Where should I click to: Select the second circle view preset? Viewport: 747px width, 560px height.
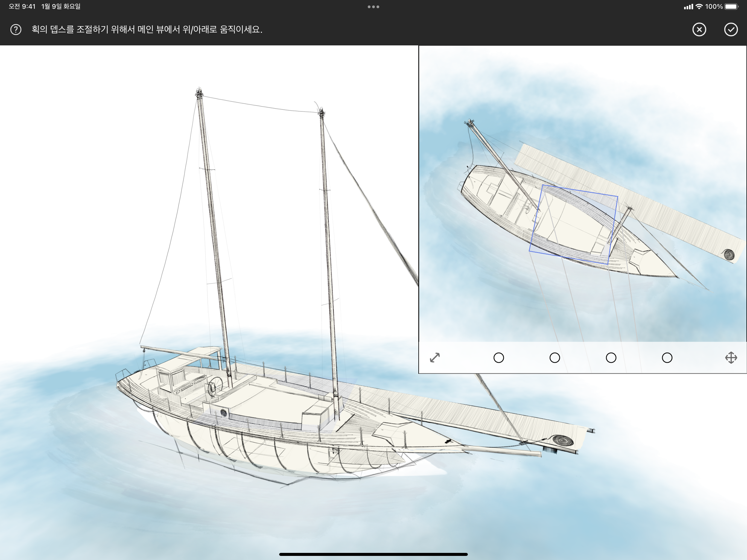tap(555, 358)
